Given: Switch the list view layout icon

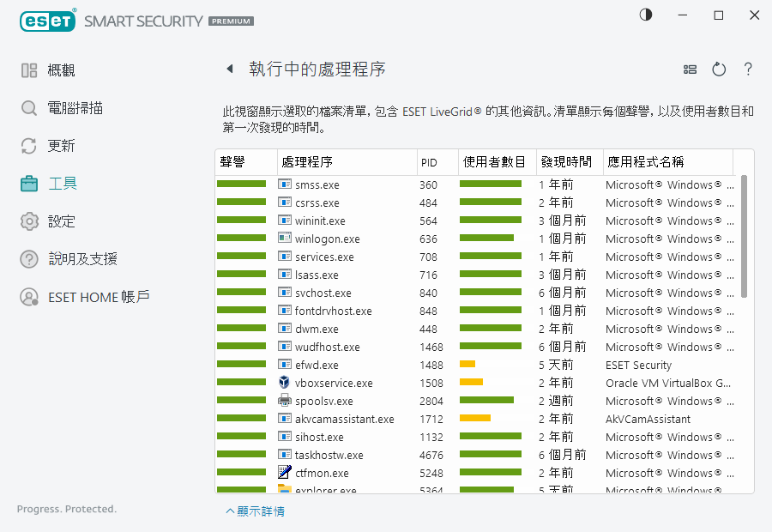Looking at the screenshot, I should (690, 70).
